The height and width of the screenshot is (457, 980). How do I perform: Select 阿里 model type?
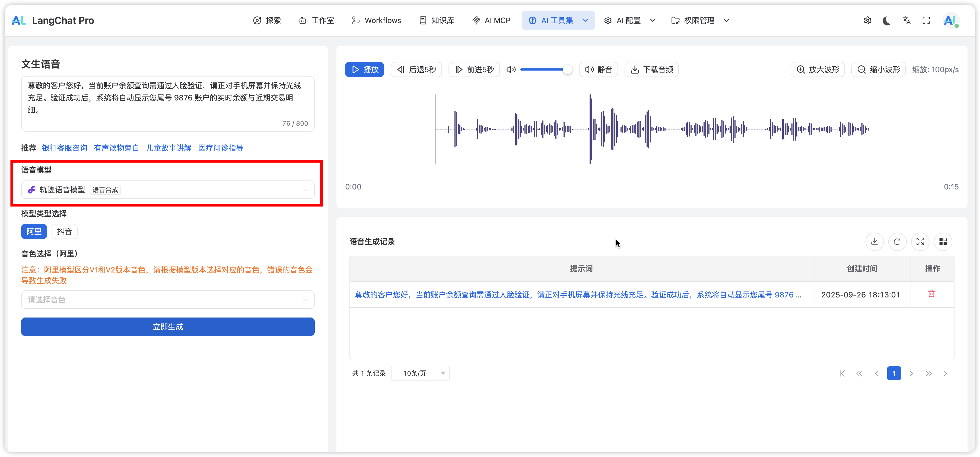[34, 231]
